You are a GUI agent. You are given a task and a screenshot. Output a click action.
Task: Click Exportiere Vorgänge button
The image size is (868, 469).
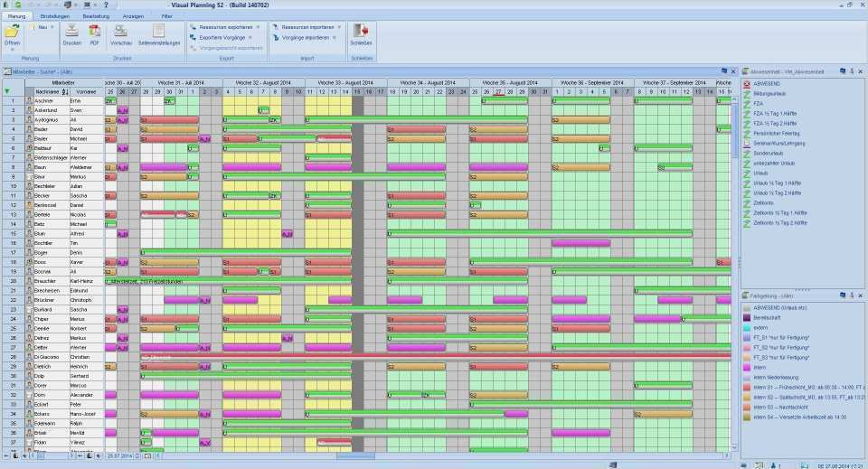pyautogui.click(x=222, y=38)
